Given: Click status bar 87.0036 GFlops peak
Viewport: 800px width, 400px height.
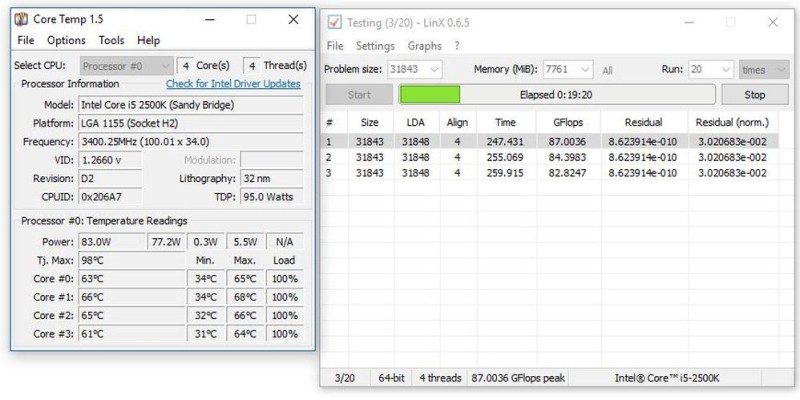Looking at the screenshot, I should tap(518, 378).
